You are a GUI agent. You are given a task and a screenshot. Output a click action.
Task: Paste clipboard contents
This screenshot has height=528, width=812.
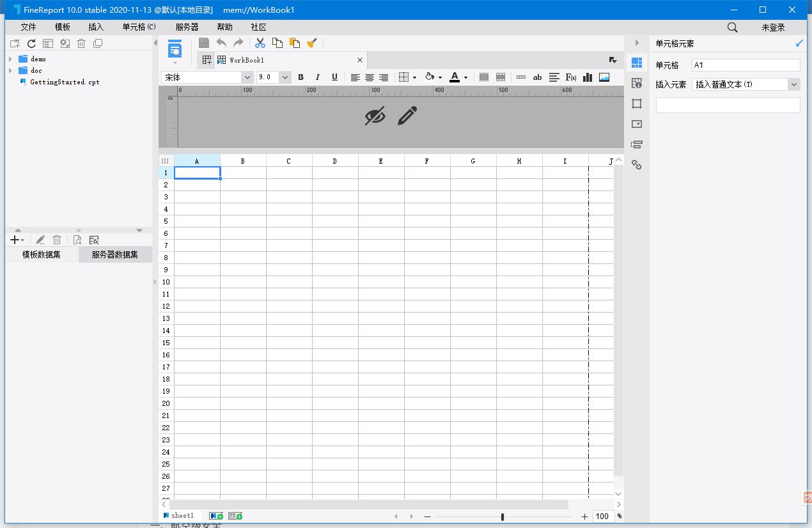click(x=295, y=43)
